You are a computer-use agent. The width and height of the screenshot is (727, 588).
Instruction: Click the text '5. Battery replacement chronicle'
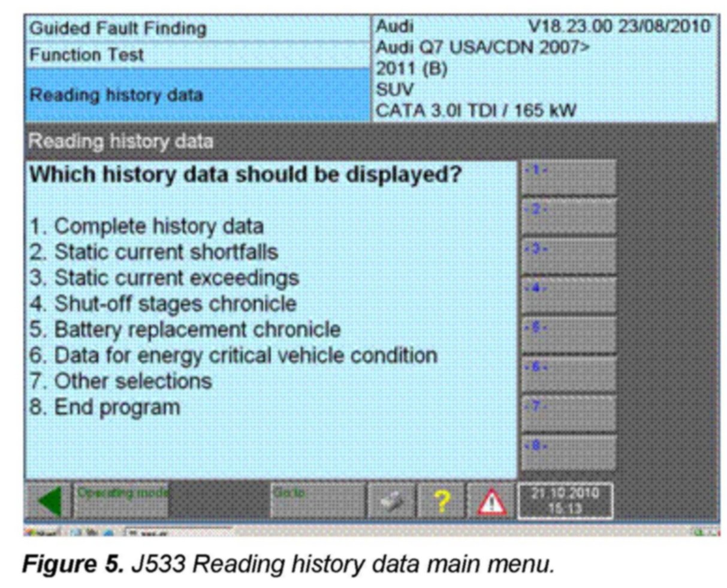click(185, 330)
